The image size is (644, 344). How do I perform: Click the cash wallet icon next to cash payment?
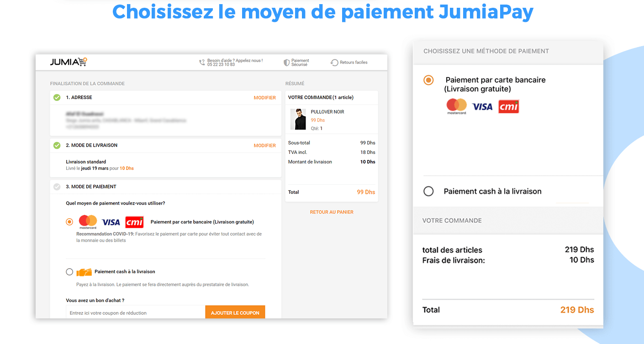[84, 271]
